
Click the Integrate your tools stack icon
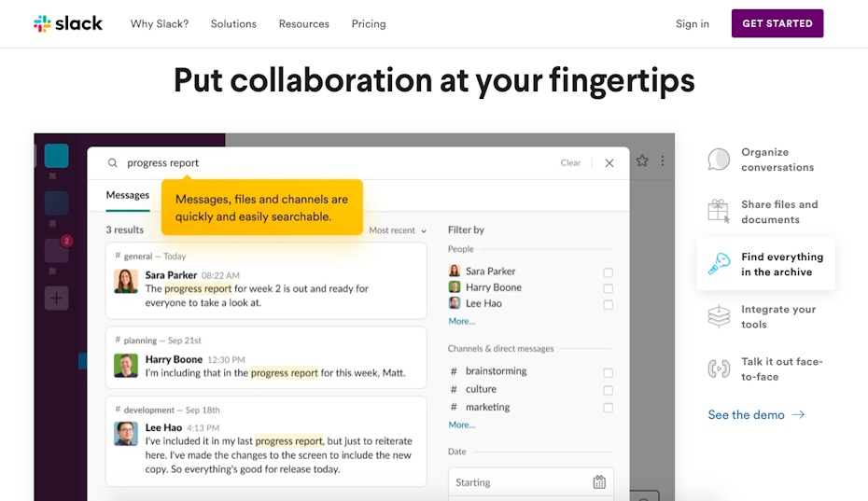719,317
